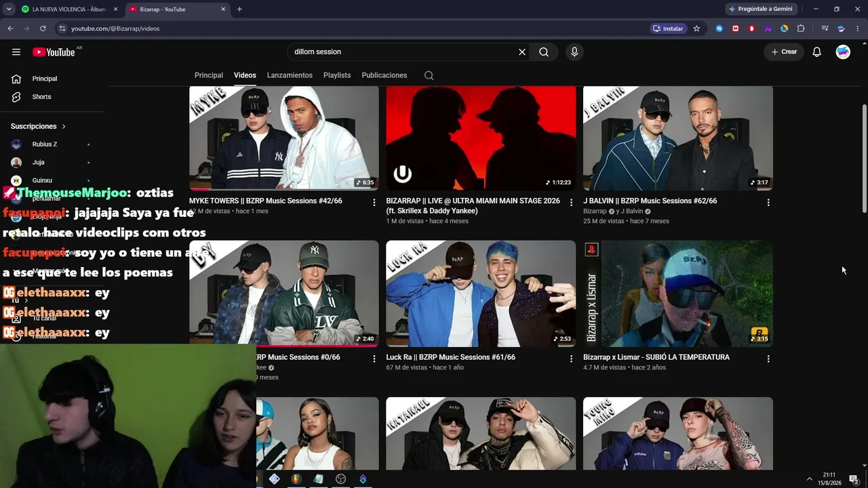Go back to the previous page
The height and width of the screenshot is (488, 868).
10,28
